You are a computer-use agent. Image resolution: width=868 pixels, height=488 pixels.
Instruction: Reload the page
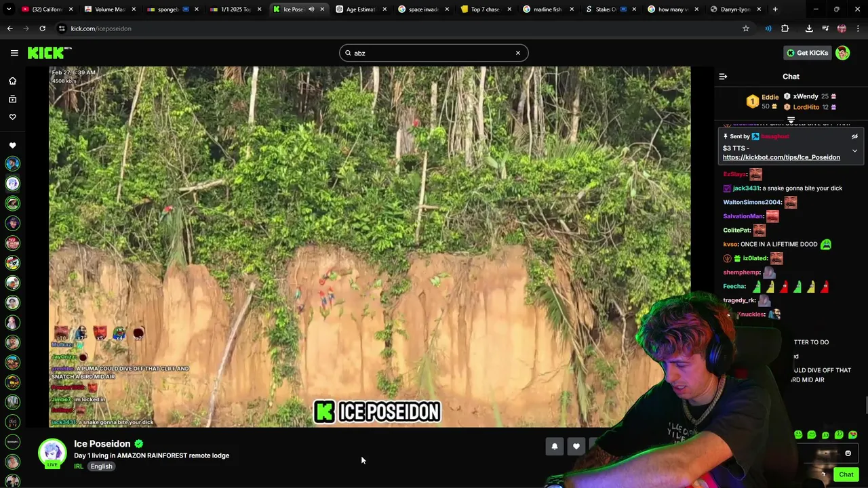pos(42,28)
